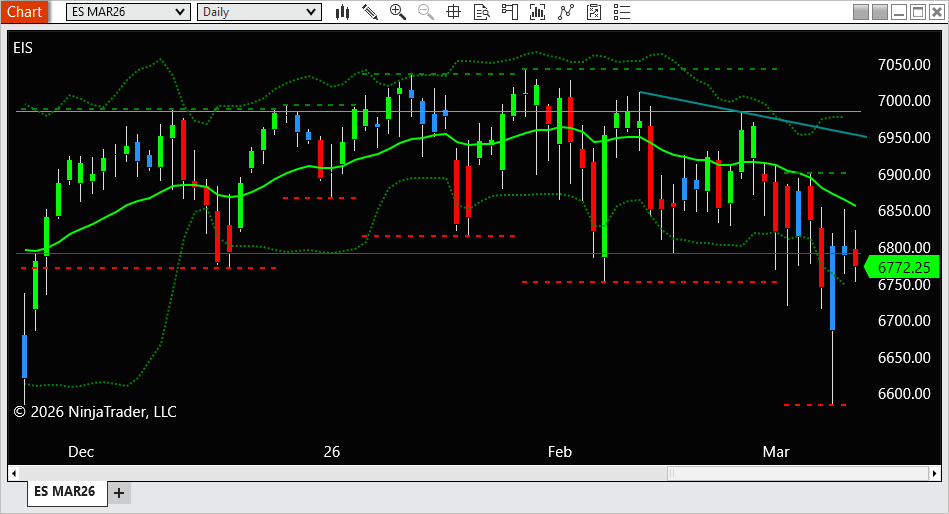Open the chart properties list icon
Viewport: 949px width, 514px height.
[x=622, y=12]
